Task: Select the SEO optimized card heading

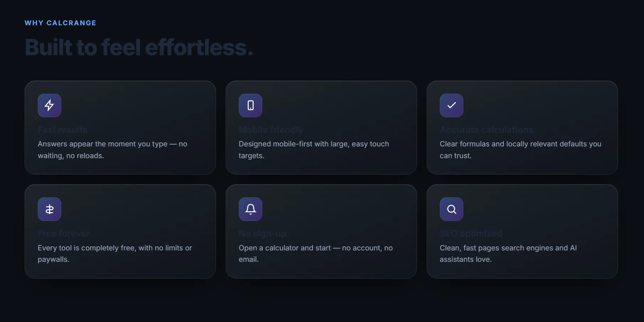Action: click(471, 234)
